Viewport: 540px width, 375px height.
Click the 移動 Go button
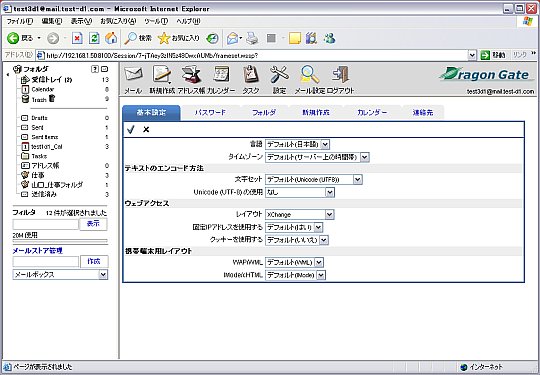pos(493,55)
